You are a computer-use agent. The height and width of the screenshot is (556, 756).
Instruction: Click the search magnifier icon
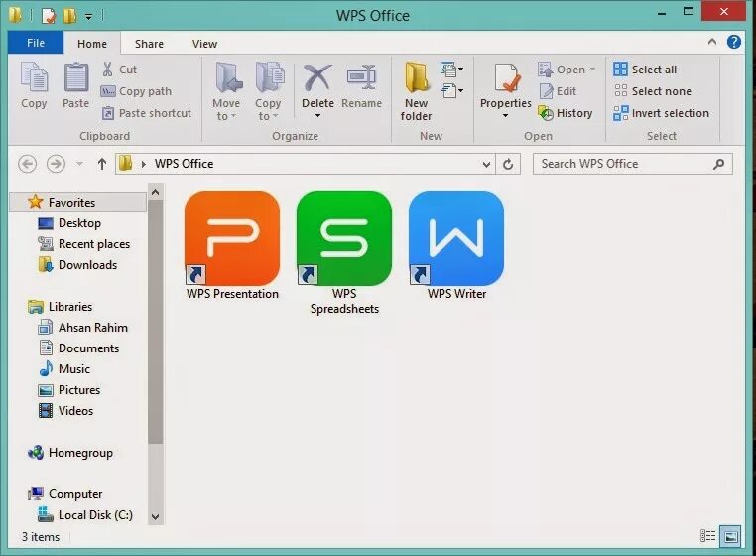718,164
